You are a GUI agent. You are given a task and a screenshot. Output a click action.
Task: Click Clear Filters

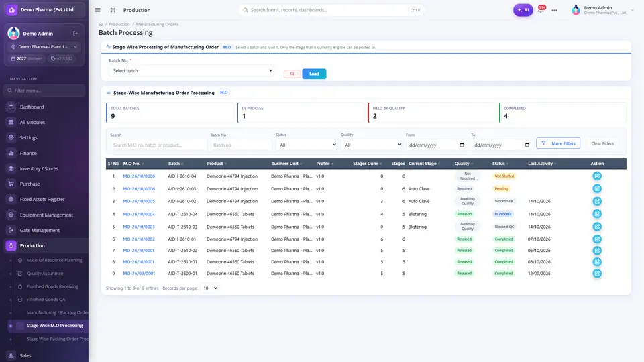(x=602, y=143)
